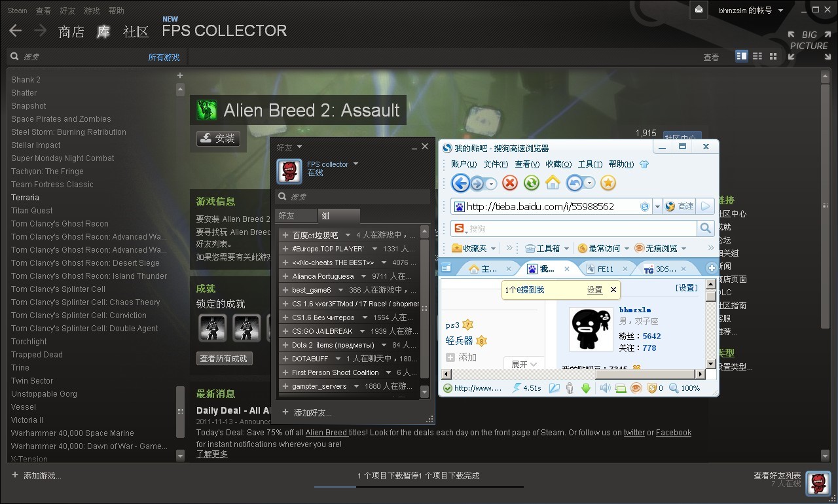Go to browser home page icon
Image resolution: width=838 pixels, height=504 pixels.
[553, 183]
